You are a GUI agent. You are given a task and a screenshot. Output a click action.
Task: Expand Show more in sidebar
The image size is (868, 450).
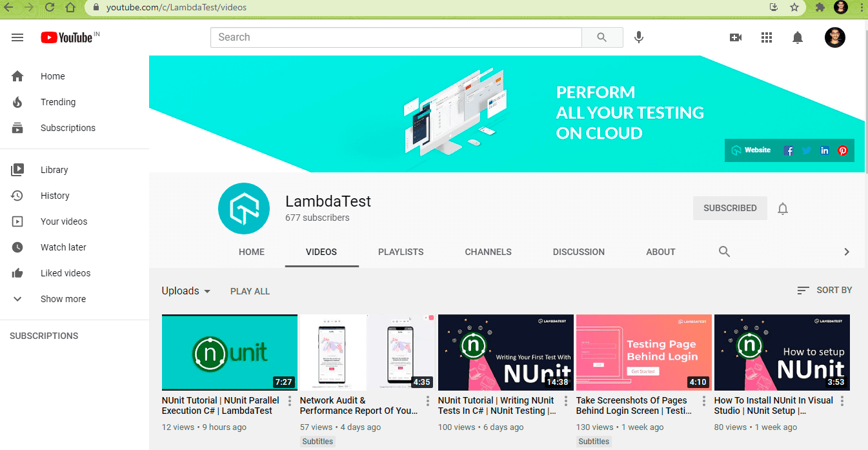click(x=63, y=299)
